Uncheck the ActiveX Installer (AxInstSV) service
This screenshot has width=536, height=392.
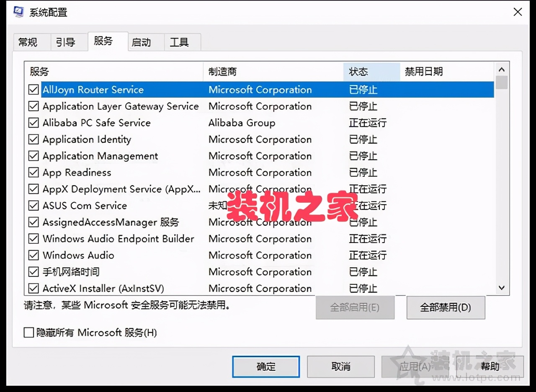pyautogui.click(x=33, y=288)
